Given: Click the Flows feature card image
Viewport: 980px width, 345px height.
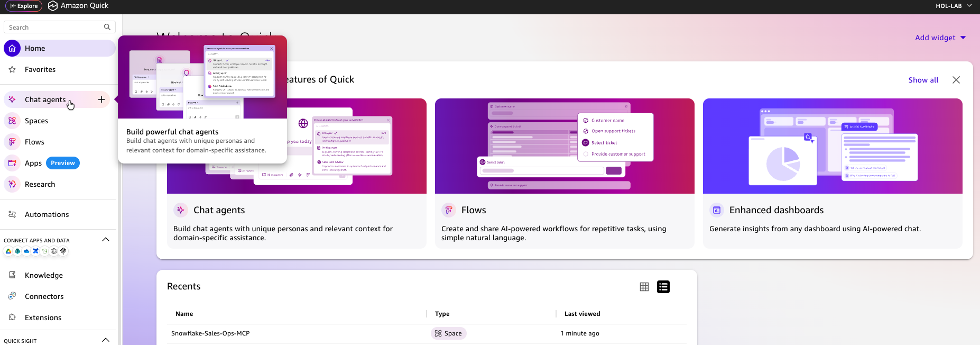Looking at the screenshot, I should point(565,146).
